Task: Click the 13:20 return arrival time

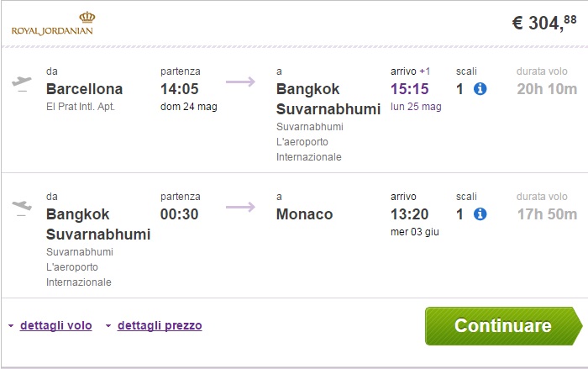Action: pyautogui.click(x=410, y=214)
